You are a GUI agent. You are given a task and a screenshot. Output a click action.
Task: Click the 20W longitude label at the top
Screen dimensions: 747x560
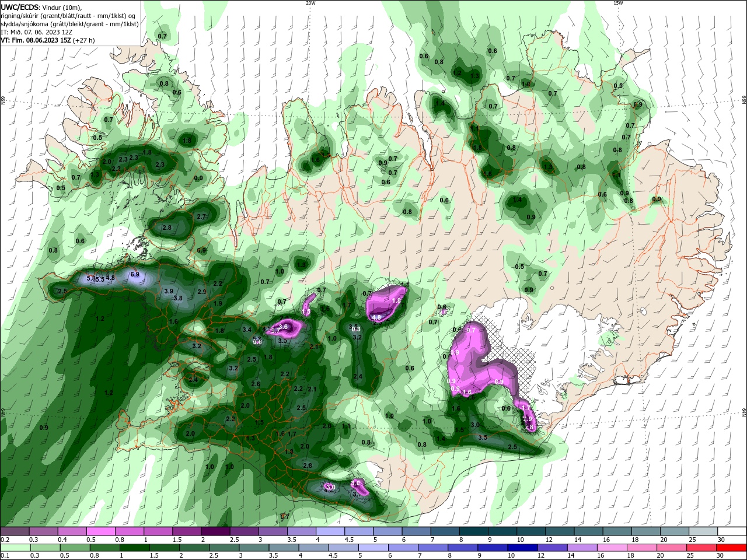tap(310, 3)
